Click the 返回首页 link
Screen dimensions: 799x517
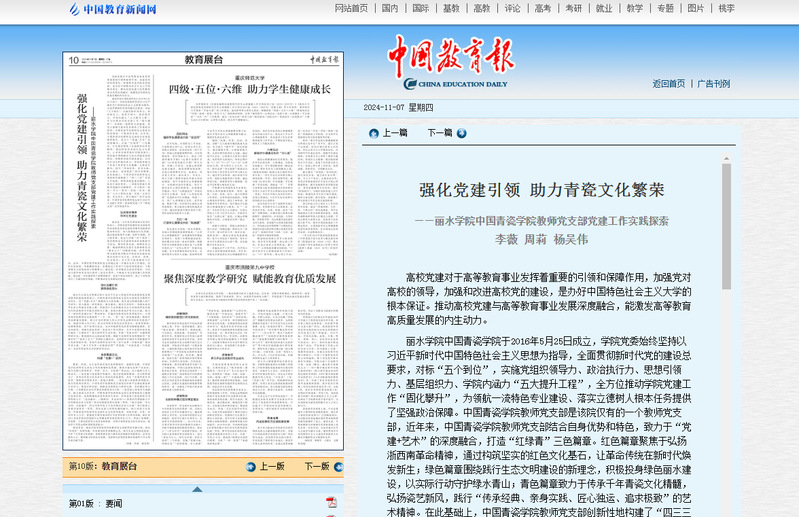(x=669, y=84)
